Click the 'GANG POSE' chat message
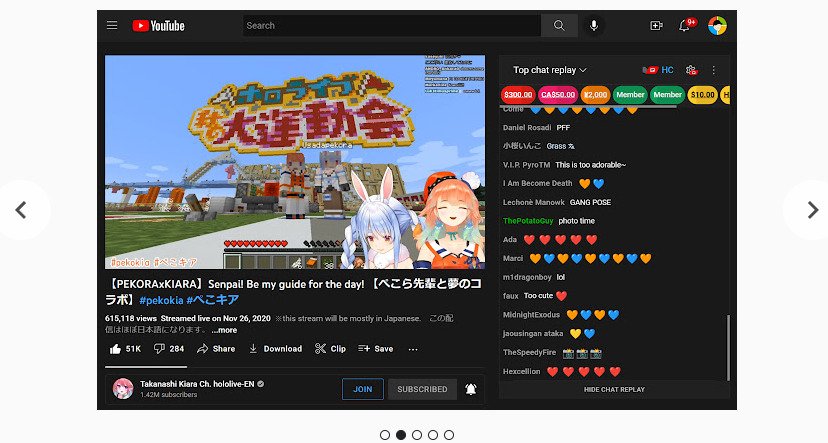This screenshot has width=828, height=443. tap(590, 202)
